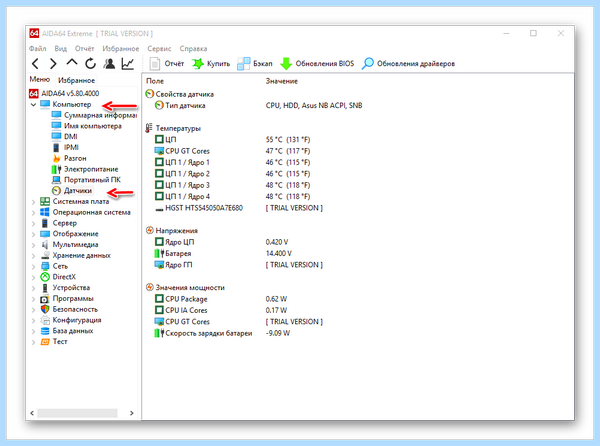Click the Отчёт report toolbar button
Image resolution: width=600 pixels, height=446 pixels.
pos(166,63)
